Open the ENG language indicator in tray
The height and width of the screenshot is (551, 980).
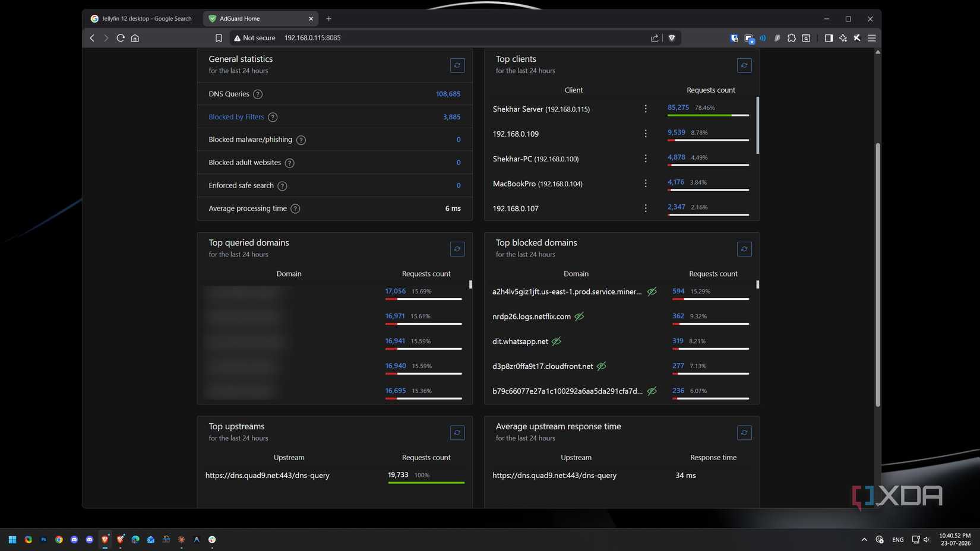click(x=897, y=540)
